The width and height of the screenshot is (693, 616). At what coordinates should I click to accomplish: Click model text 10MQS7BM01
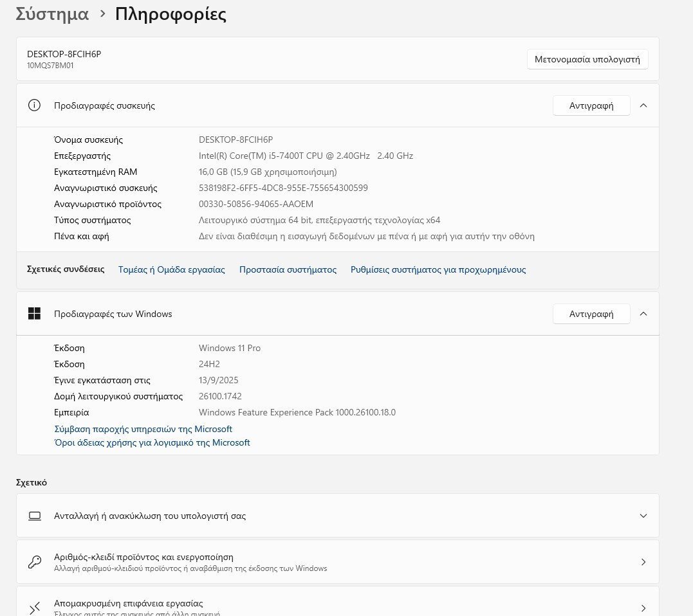point(50,66)
